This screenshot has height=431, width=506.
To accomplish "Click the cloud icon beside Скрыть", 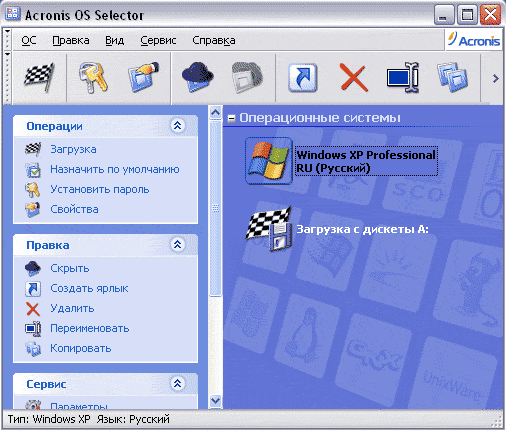I will (x=33, y=269).
